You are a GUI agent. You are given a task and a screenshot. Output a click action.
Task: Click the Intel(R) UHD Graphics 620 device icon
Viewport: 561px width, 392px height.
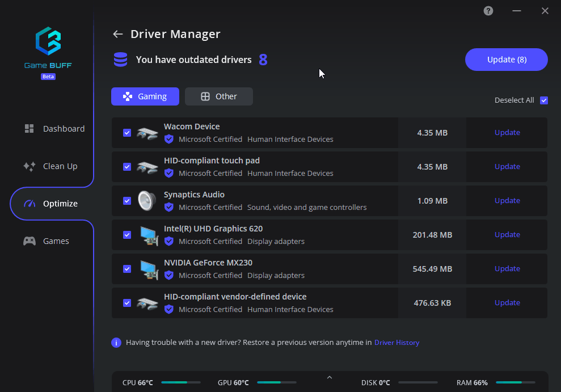pyautogui.click(x=149, y=235)
